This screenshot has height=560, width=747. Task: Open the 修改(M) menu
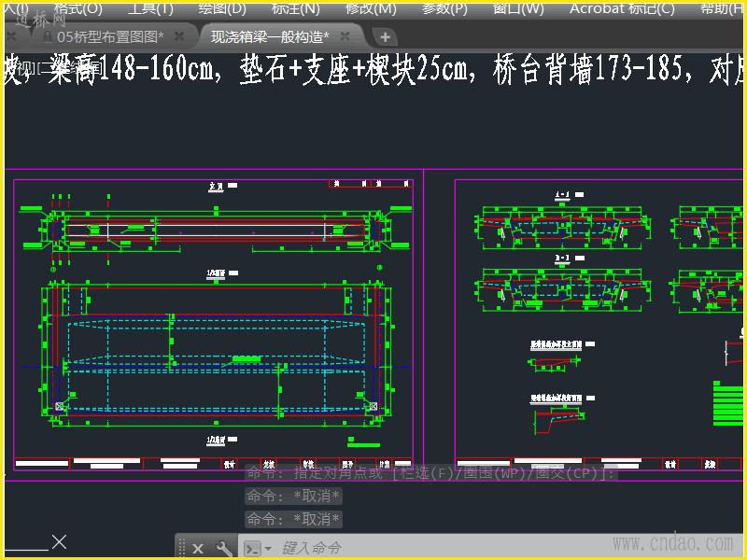click(x=370, y=8)
